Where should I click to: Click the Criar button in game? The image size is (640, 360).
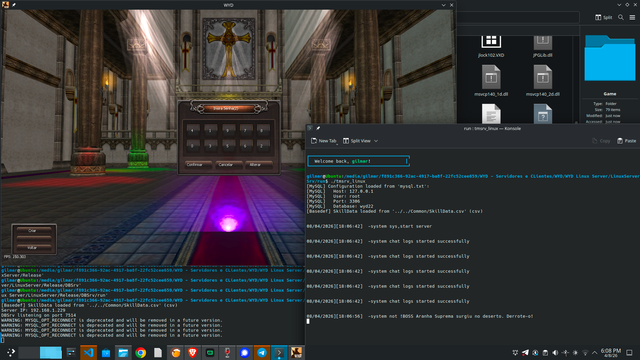coord(34,231)
